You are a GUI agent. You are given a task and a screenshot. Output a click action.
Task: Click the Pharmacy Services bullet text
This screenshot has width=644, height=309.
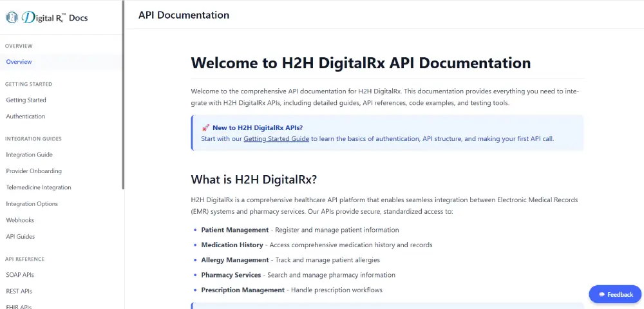click(x=231, y=275)
